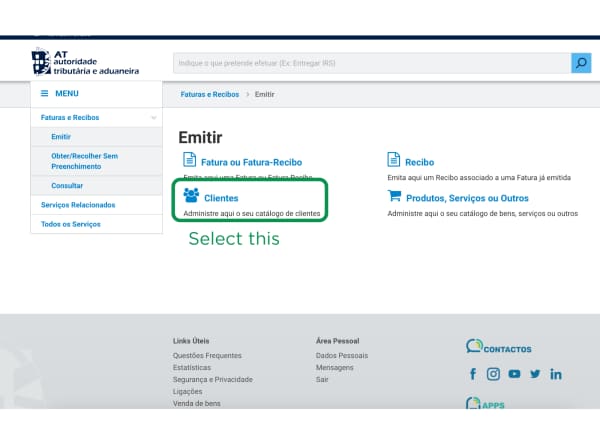Screen dimensions: 600x429
Task: Open the Facebook social icon
Action: [473, 374]
